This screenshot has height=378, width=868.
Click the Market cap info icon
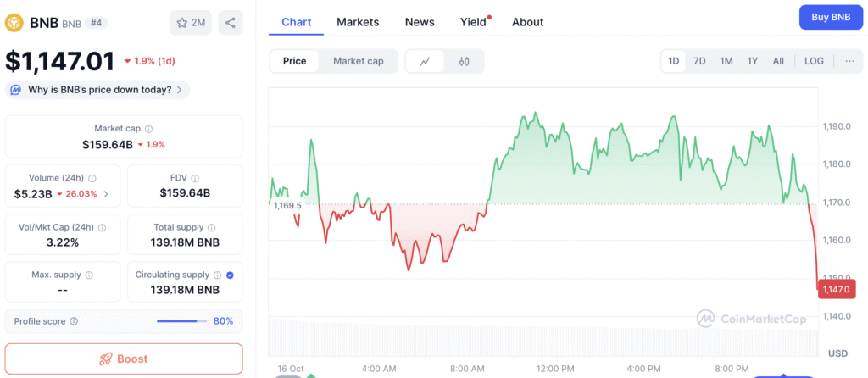click(x=149, y=129)
